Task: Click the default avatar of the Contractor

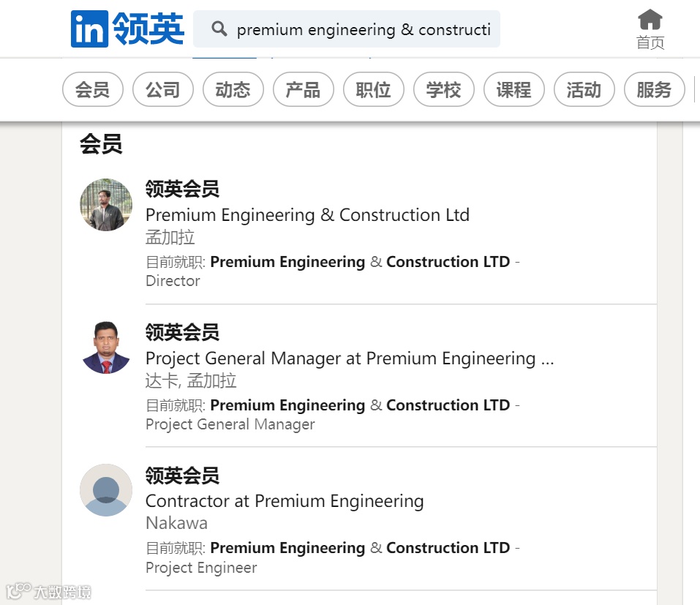Action: 106,490
